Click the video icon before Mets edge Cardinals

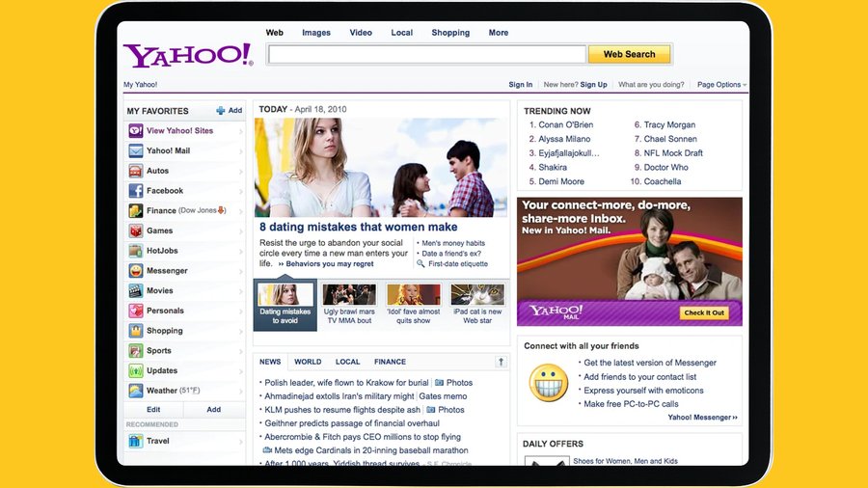point(267,450)
